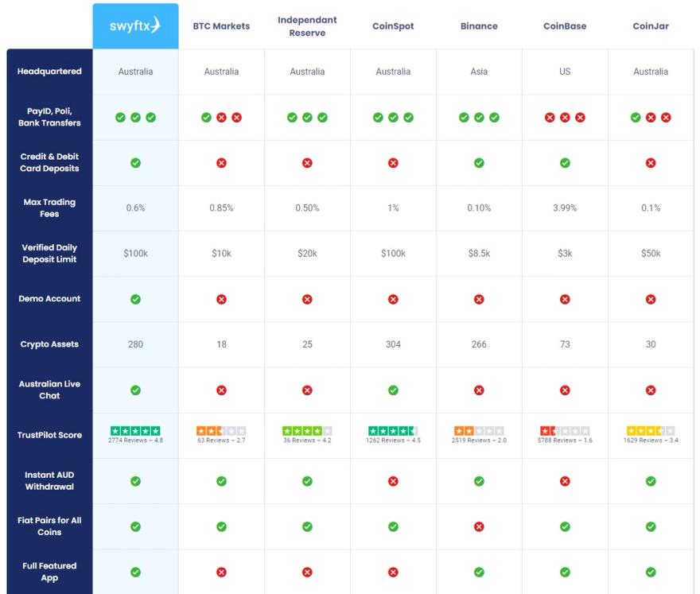This screenshot has height=594, width=700.
Task: Click the Crypto Assets row label
Action: pyautogui.click(x=49, y=344)
